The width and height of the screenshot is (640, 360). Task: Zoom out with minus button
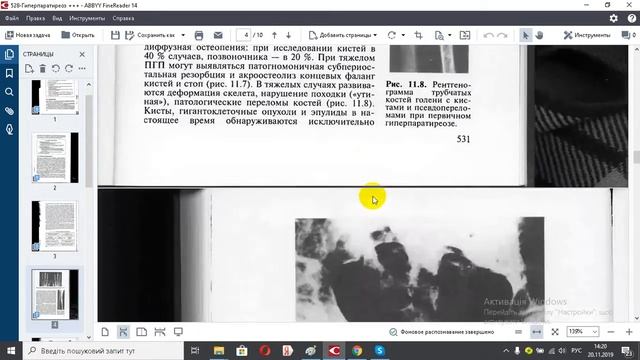[611, 332]
